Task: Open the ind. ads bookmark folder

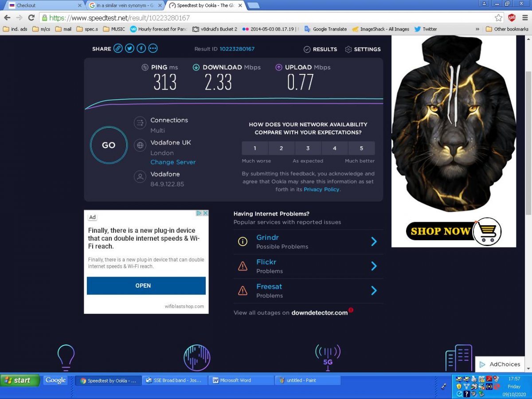Action: (x=15, y=29)
